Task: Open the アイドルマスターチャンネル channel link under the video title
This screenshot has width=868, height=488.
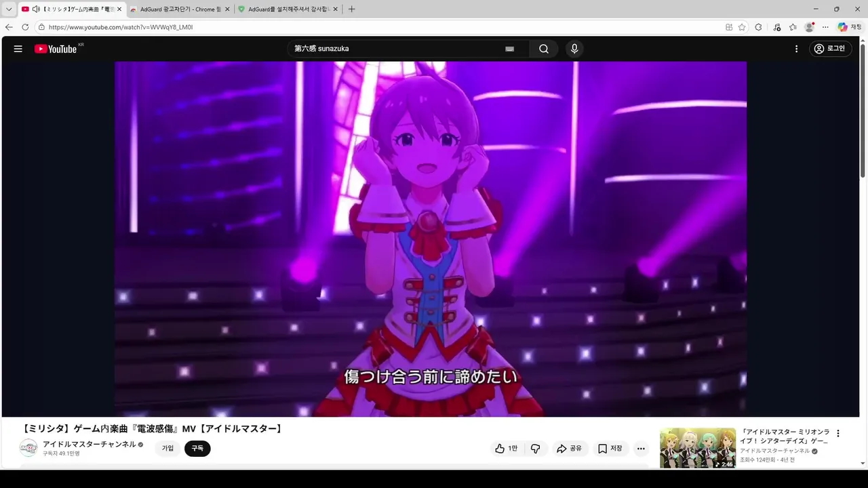Action: pyautogui.click(x=89, y=445)
